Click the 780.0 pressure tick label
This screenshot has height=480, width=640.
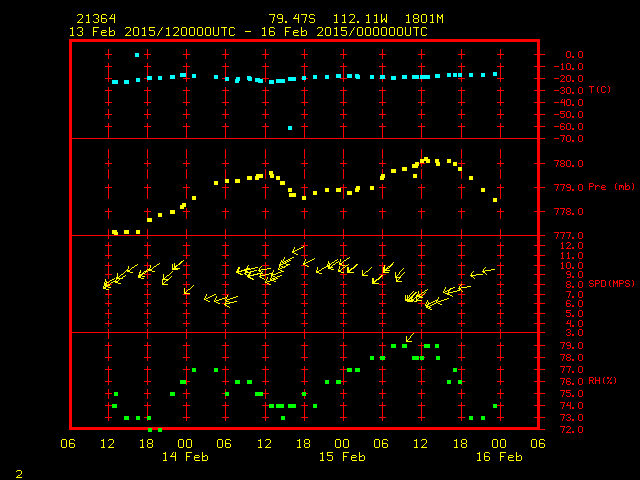point(569,164)
